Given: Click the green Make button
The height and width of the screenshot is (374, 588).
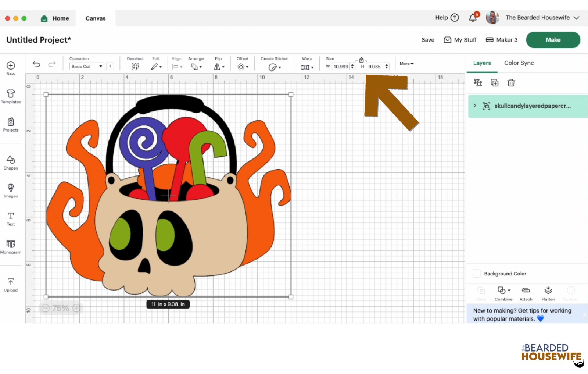Looking at the screenshot, I should click(553, 40).
